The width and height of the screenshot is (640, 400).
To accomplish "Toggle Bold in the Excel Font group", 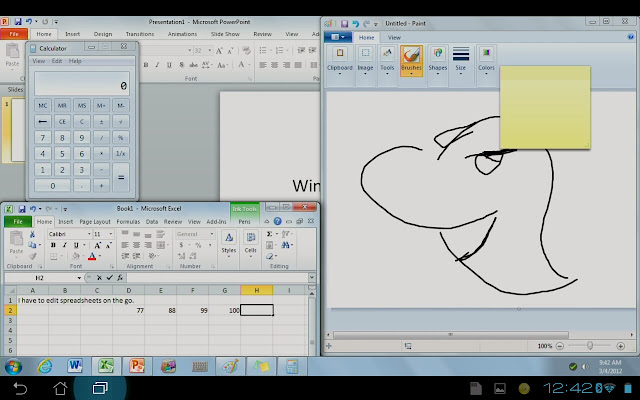I will pyautogui.click(x=53, y=245).
